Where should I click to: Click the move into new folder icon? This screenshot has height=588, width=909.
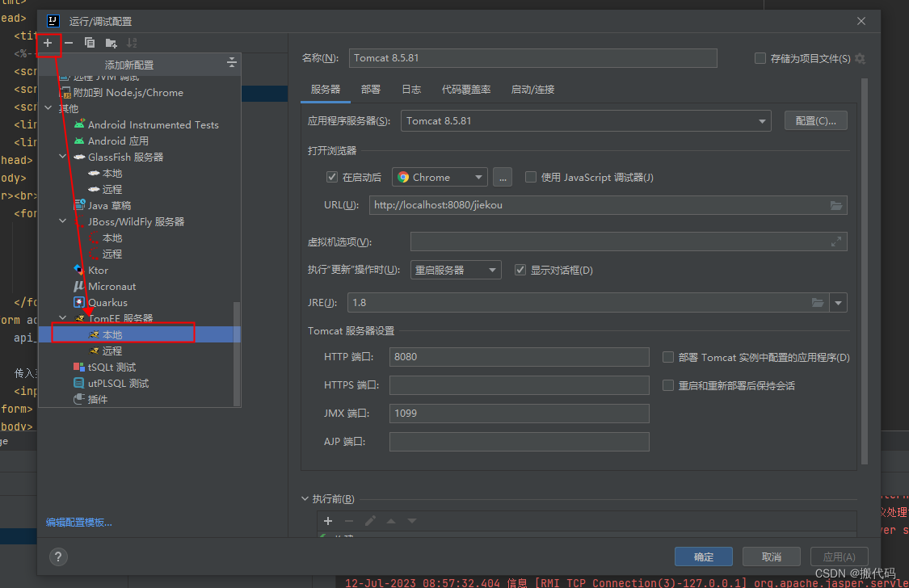pyautogui.click(x=111, y=43)
